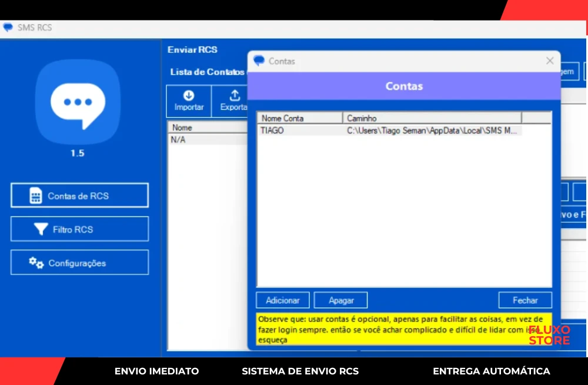Click the Exportar upload icon
The height and width of the screenshot is (385, 588).
click(235, 95)
